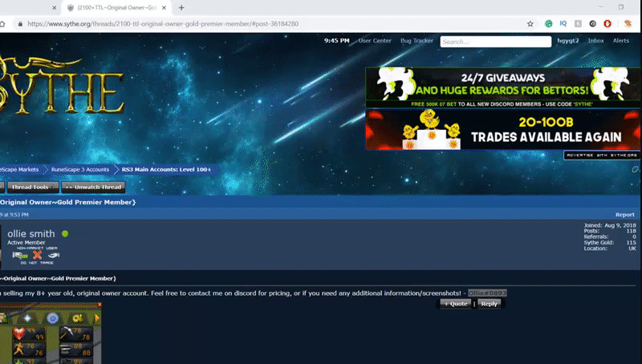The height and width of the screenshot is (364, 642).
Task: Click the post timestamp at 9:53 PM
Action: pos(14,215)
